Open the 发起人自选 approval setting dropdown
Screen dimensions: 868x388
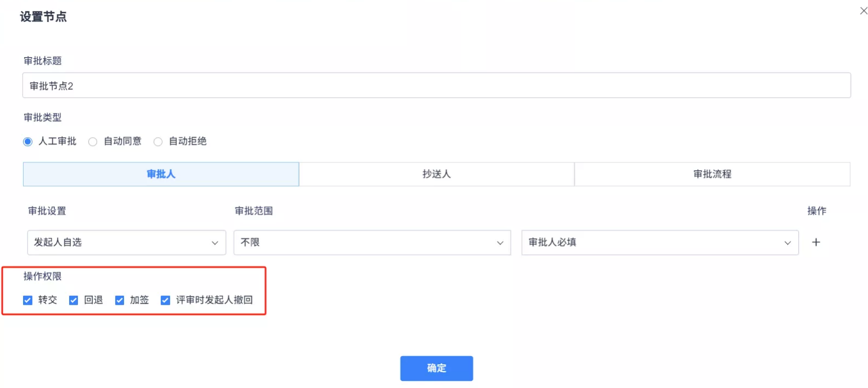point(126,242)
